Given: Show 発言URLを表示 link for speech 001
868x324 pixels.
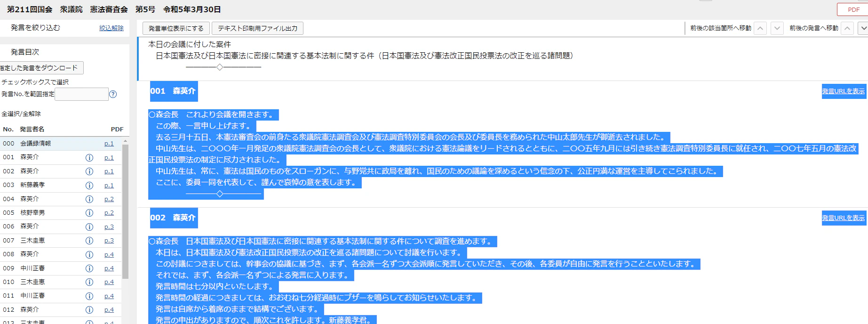Looking at the screenshot, I should click(x=843, y=91).
